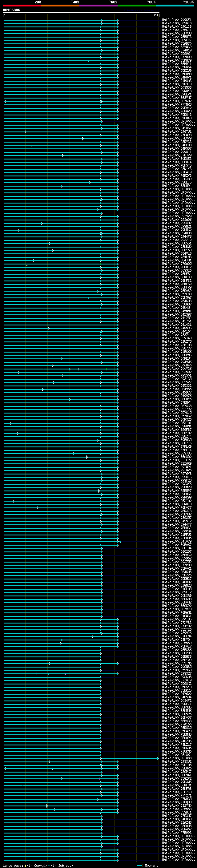Select hit UniRef100_B9GUN1
Image resolution: width=197 pixels, height=868 pixels.
coord(177,426)
